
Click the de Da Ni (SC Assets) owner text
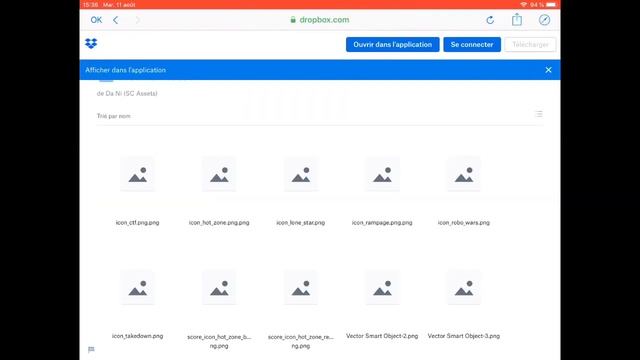[x=127, y=93]
